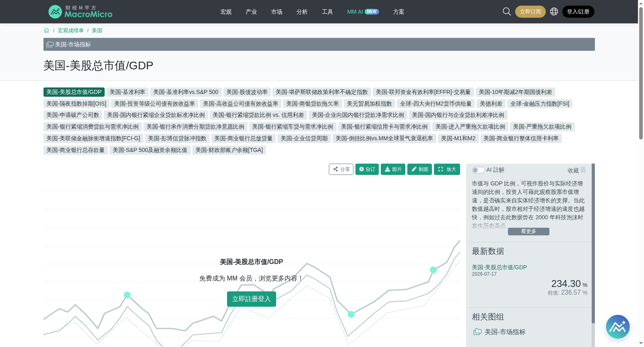Image resolution: width=644 pixels, height=347 pixels.
Task: Open the floating AI chart assistant icon
Action: click(617, 327)
